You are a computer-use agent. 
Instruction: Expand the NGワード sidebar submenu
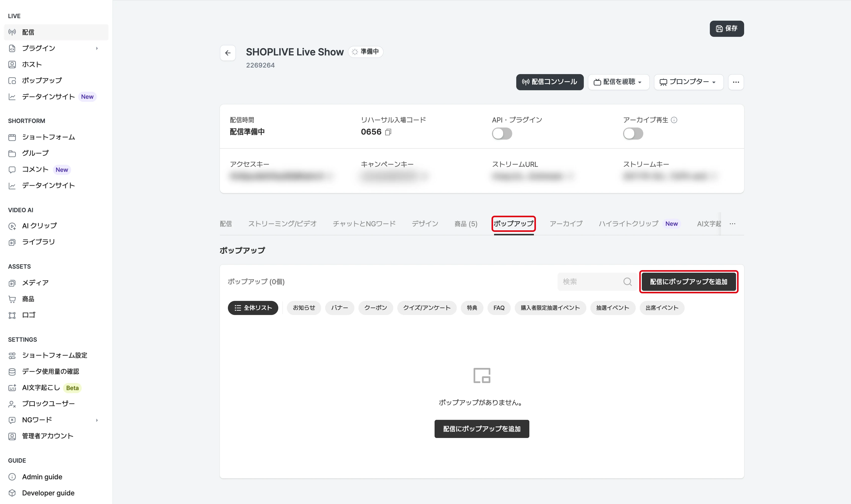pyautogui.click(x=97, y=420)
